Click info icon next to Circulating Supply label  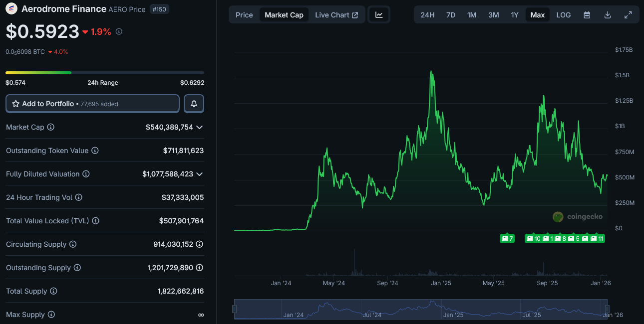(x=73, y=244)
